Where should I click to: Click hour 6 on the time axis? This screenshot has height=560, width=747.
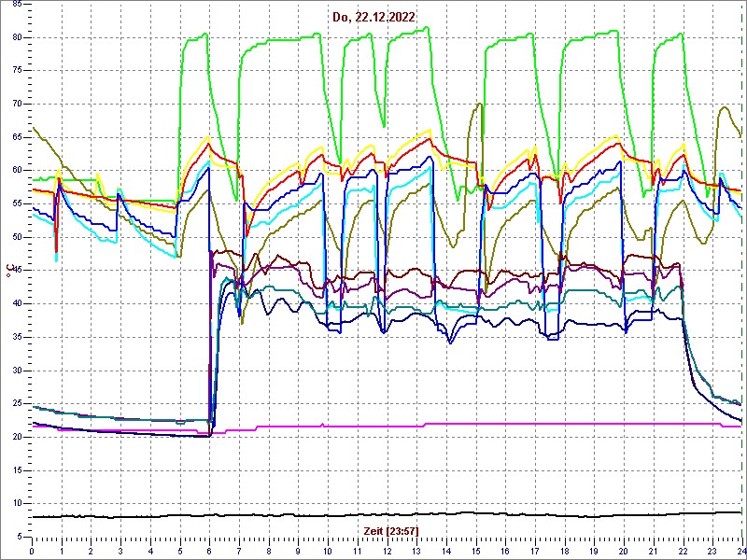[x=209, y=551]
